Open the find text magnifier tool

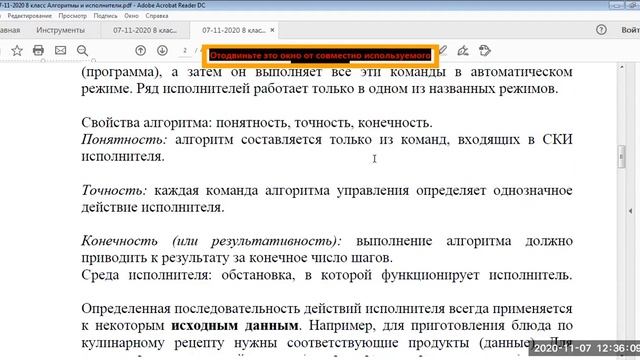click(x=82, y=51)
